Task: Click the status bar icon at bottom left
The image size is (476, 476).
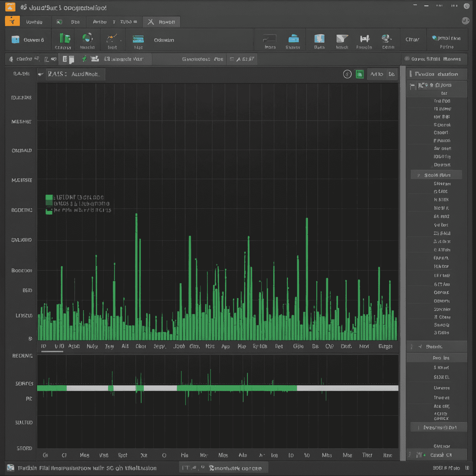Action: click(10, 468)
